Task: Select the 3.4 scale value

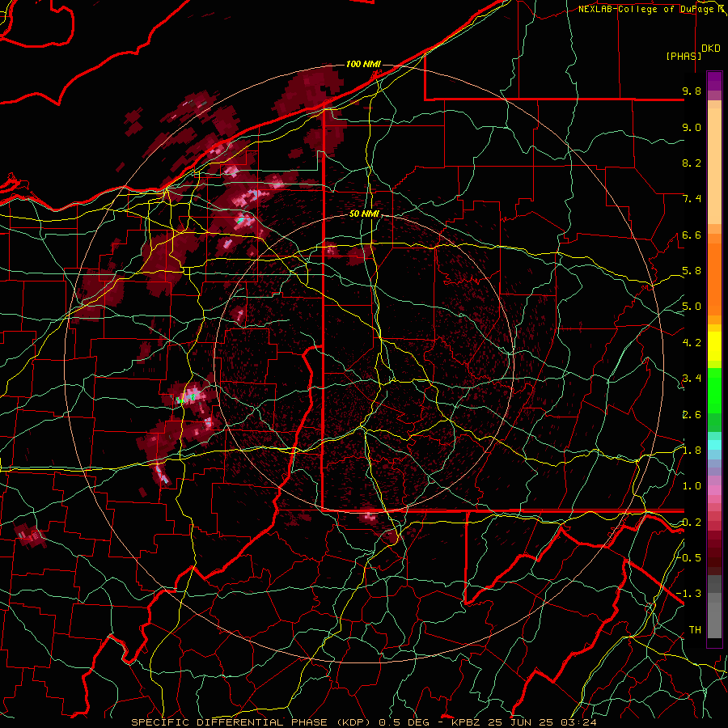Action: [692, 379]
